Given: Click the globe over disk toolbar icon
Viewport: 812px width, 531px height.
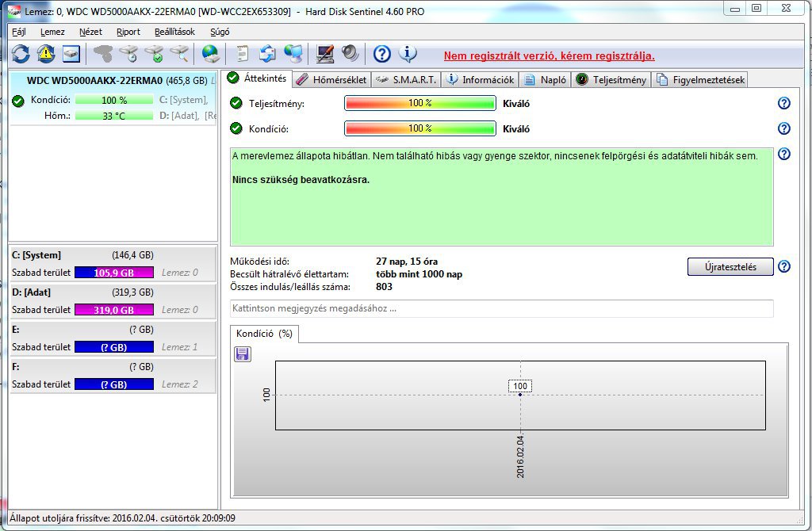Looking at the screenshot, I should pyautogui.click(x=210, y=54).
